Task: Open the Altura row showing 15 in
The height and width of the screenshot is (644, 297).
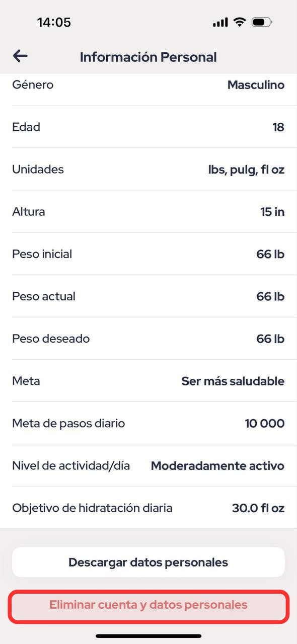Action: tap(148, 211)
